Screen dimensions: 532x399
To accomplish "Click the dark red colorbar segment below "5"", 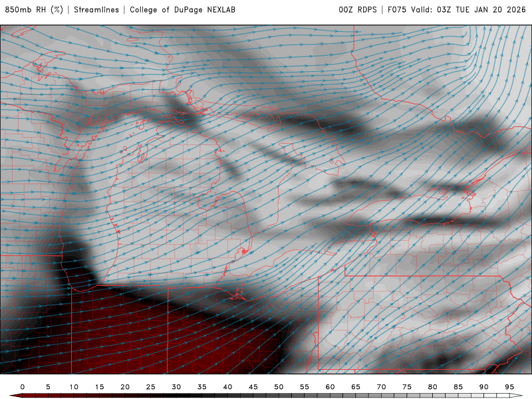I will [x=48, y=396].
